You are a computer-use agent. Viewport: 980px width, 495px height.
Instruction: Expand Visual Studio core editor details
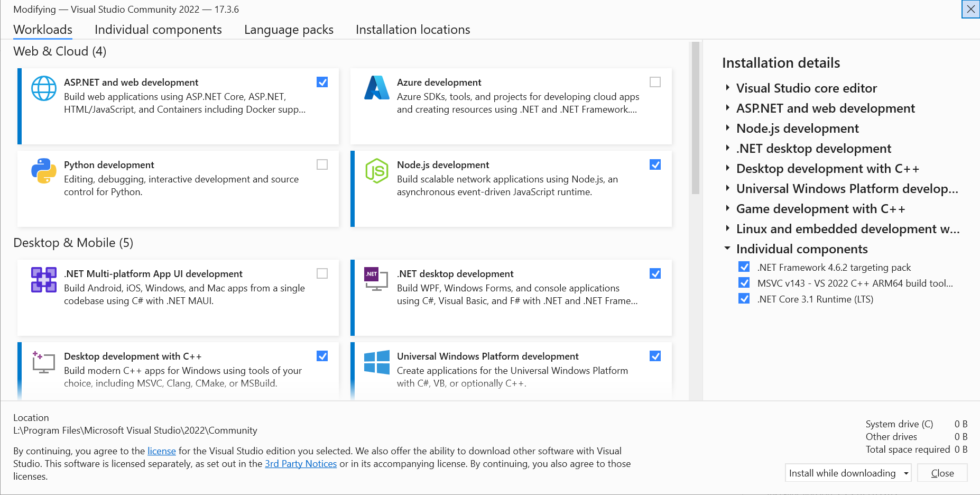pyautogui.click(x=728, y=88)
